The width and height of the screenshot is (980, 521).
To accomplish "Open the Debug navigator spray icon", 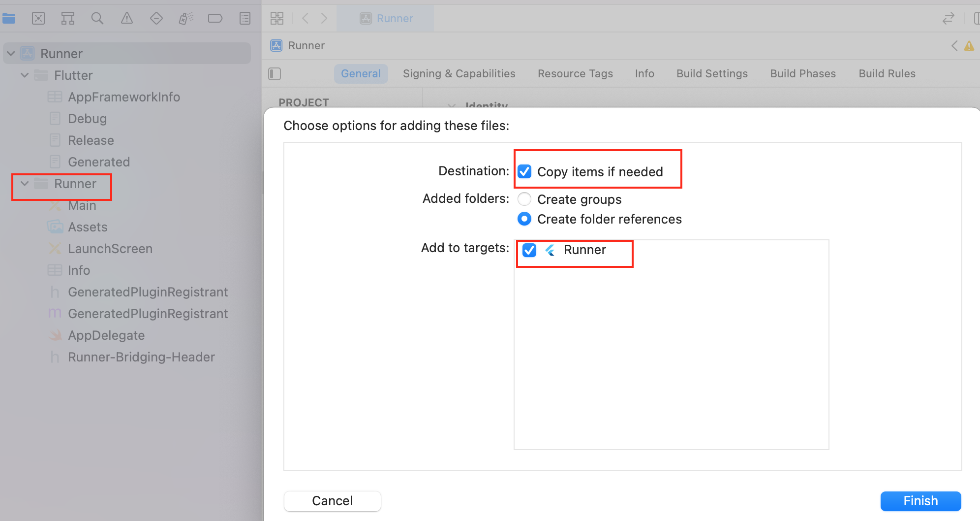I will tap(186, 19).
